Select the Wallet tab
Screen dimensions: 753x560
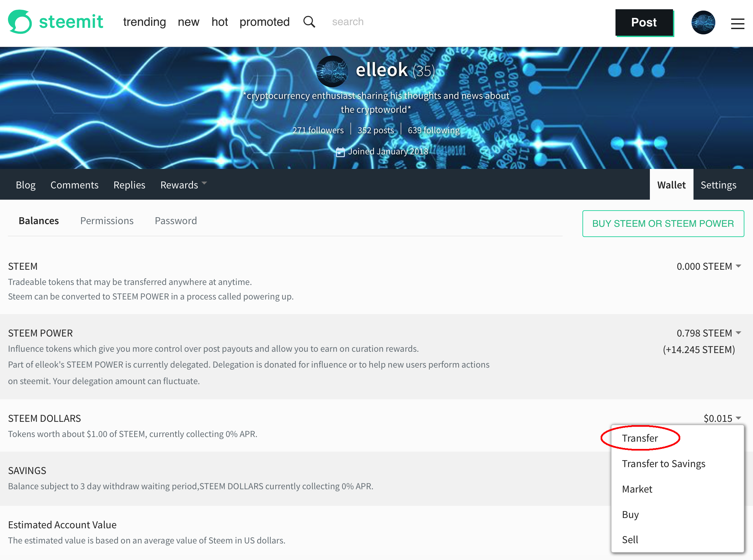click(x=671, y=185)
